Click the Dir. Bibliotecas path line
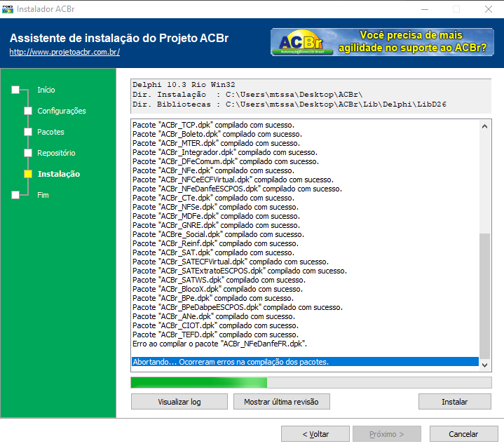Viewport: 504px width, 446px height. click(x=290, y=104)
